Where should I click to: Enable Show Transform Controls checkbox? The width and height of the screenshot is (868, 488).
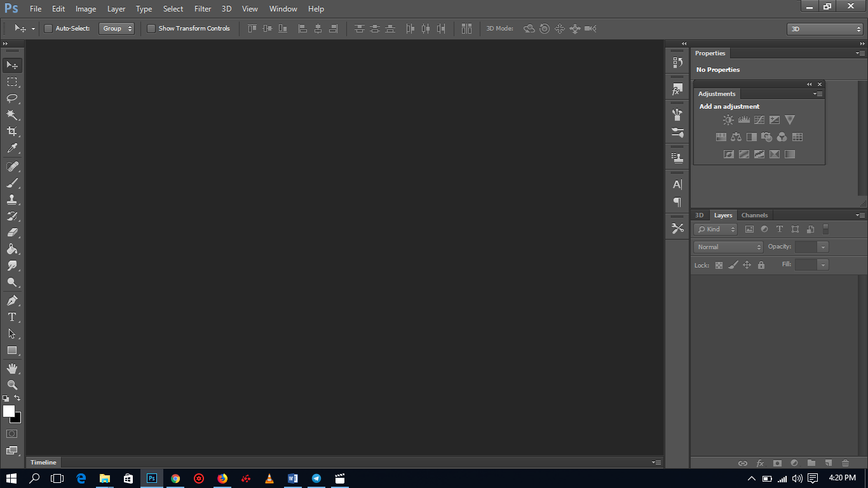[x=151, y=29]
